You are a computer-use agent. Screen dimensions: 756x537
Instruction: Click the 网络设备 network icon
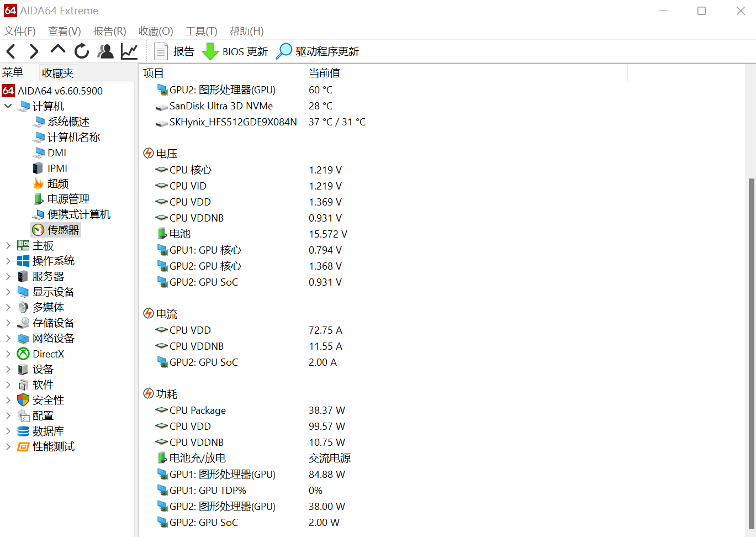[x=23, y=338]
